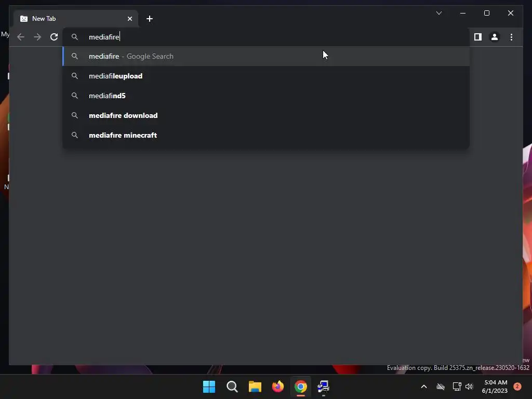The height and width of the screenshot is (399, 532).
Task: Go back to previous page
Action: coord(21,37)
